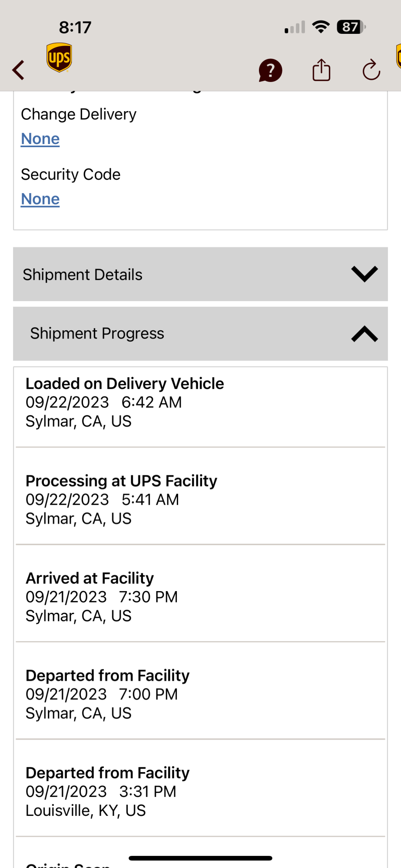401x868 pixels.
Task: Tap the back arrow icon
Action: (x=18, y=70)
